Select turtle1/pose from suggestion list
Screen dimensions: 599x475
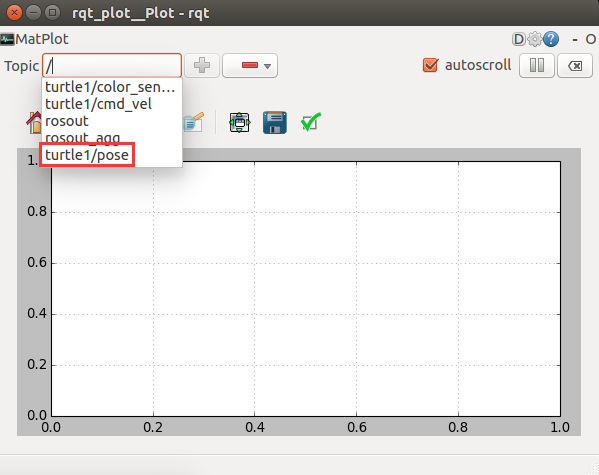coord(87,155)
